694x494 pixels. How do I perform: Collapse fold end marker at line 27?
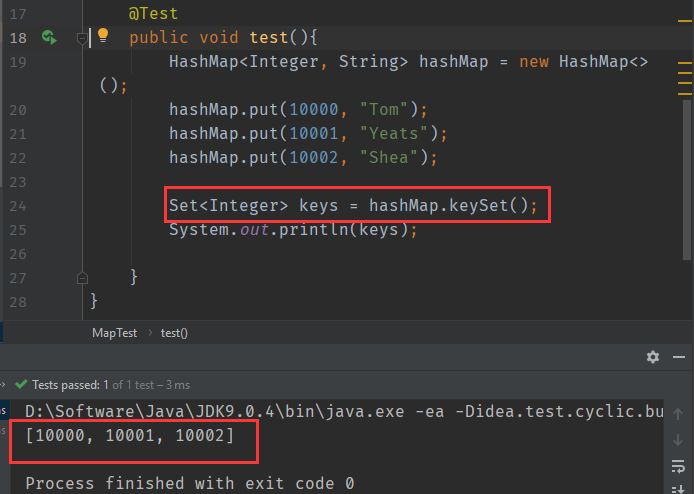click(82, 278)
